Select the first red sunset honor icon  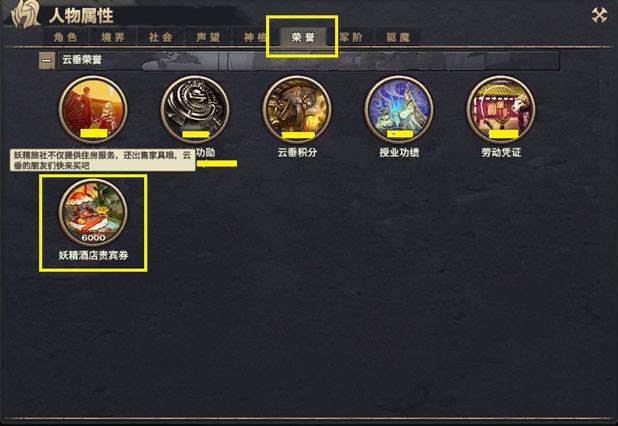point(93,109)
